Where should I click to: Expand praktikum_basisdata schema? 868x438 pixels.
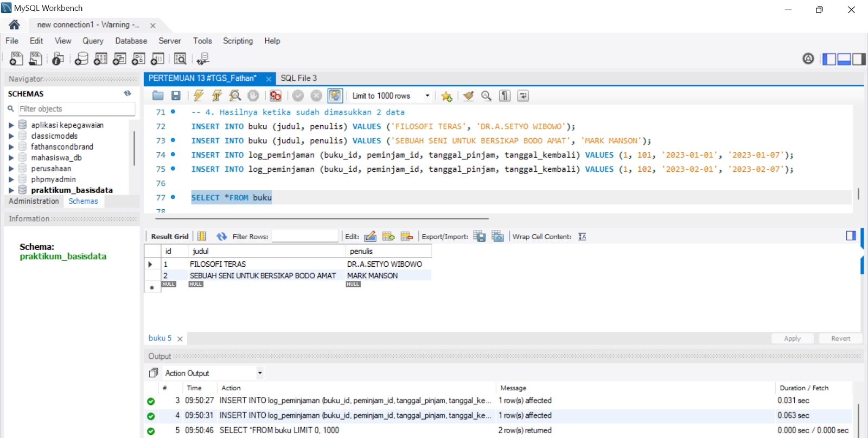pyautogui.click(x=11, y=190)
